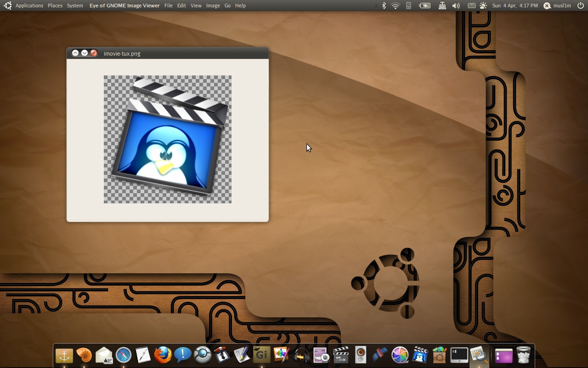Open the Edit menu
Viewport: 588px width, 368px height.
181,6
